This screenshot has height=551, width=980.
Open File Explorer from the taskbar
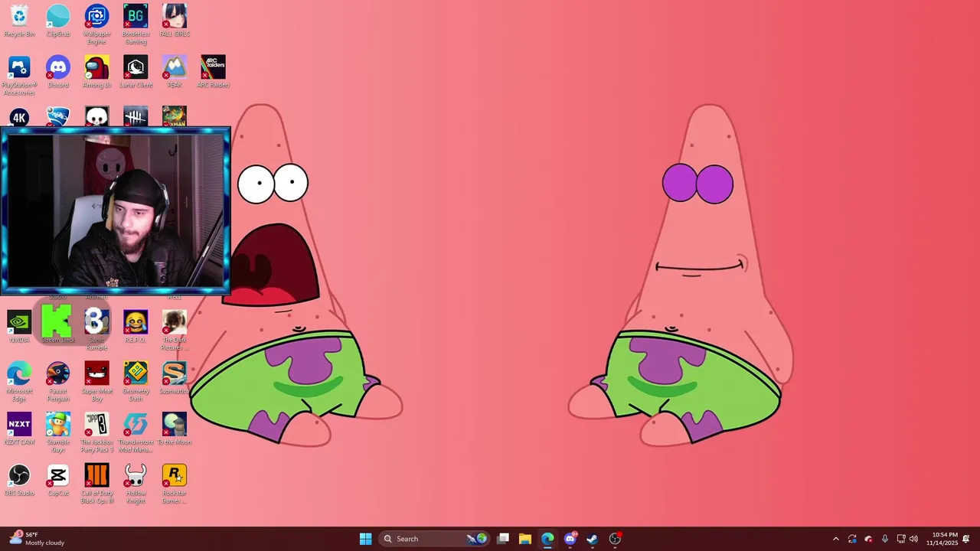(x=525, y=539)
